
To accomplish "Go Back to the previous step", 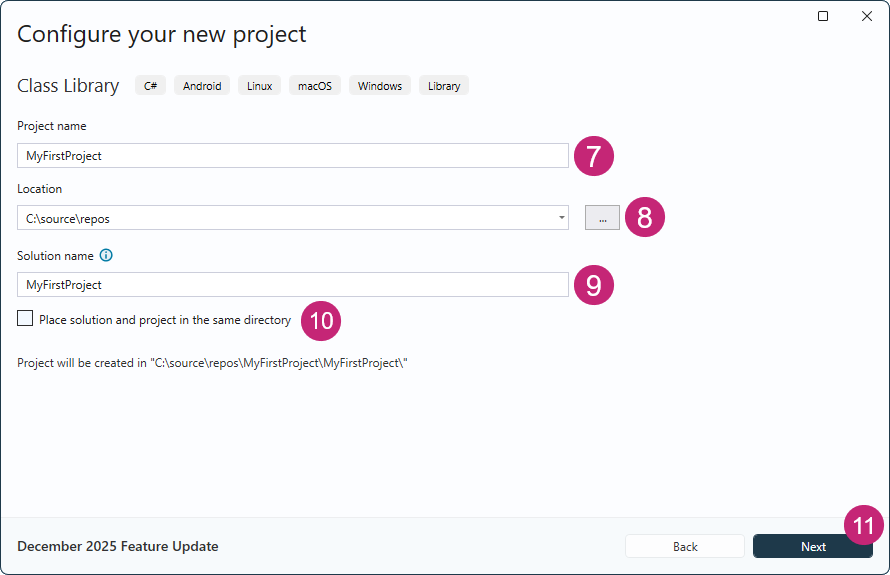I will pyautogui.click(x=685, y=546).
